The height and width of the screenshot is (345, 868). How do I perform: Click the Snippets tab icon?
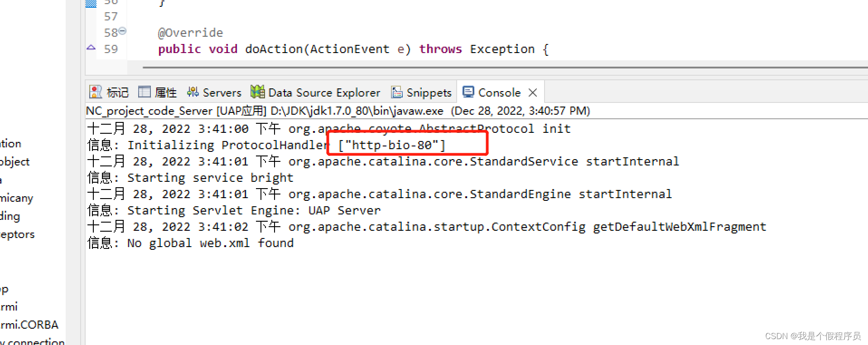[397, 92]
